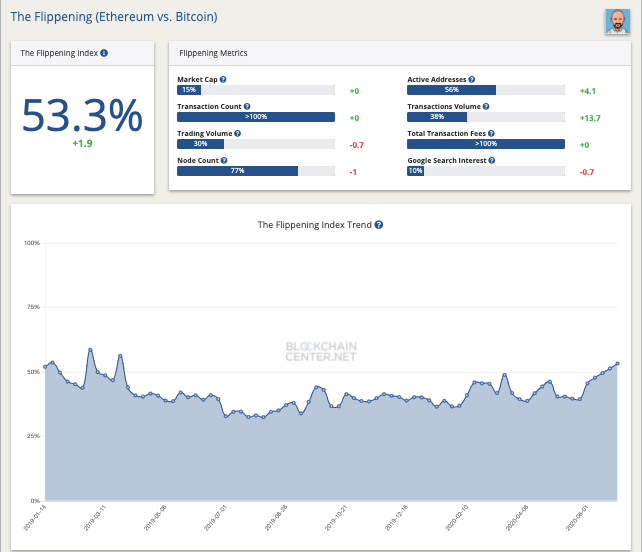Click the BlockchainCenter.net watermark in the chart

[321, 351]
